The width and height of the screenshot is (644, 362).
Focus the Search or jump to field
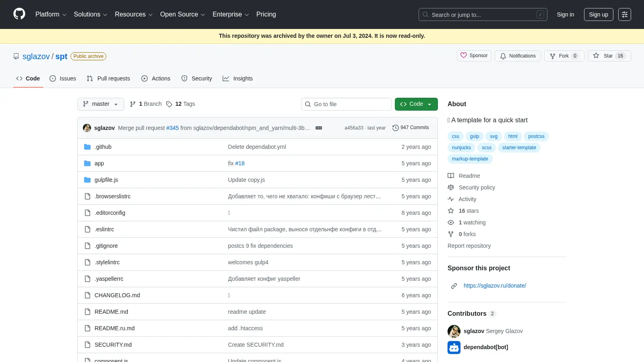tap(483, 14)
